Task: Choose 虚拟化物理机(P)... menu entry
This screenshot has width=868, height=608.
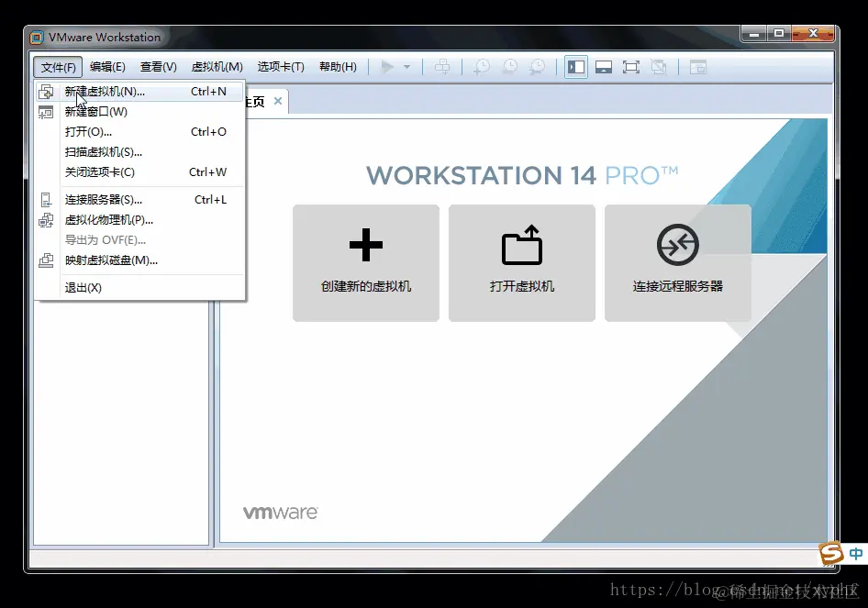Action: click(x=139, y=220)
